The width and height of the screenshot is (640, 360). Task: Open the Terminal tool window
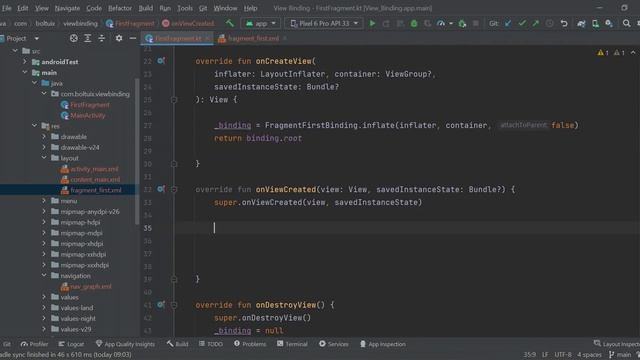click(292, 344)
